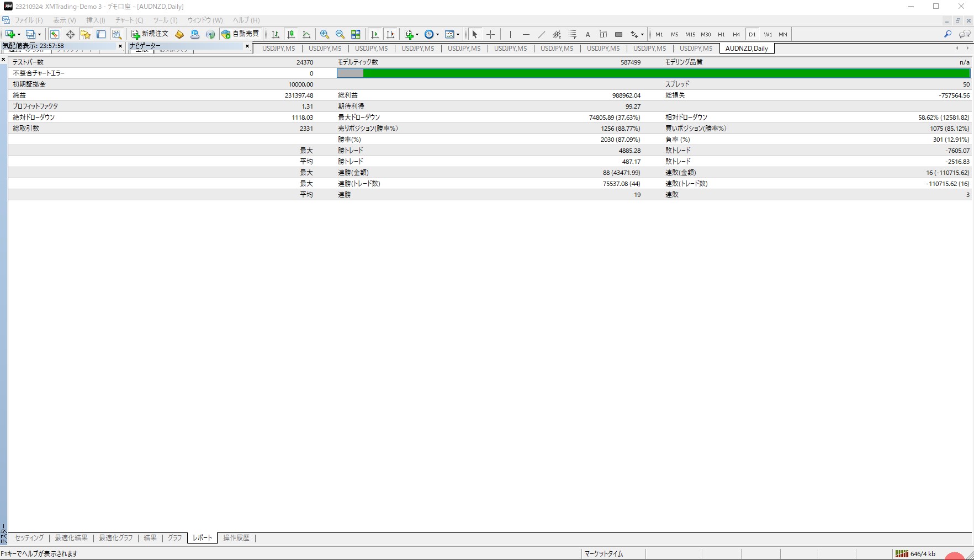Select the text label tool

click(x=603, y=34)
